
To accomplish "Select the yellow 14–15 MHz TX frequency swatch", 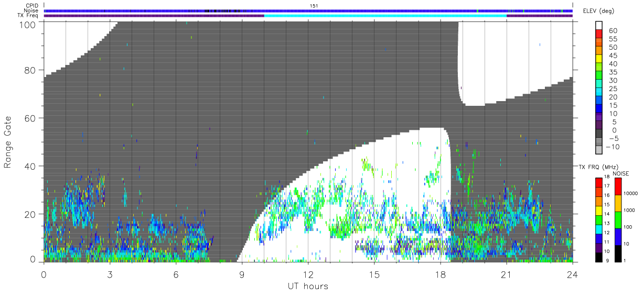I will click(599, 210).
